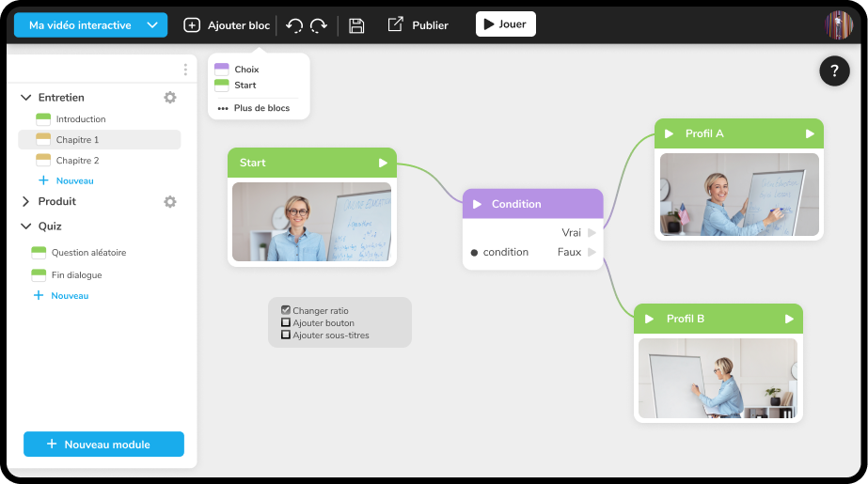Open the Ma vidéo interactive dropdown
Image resolution: width=868 pixels, height=484 pixels.
[91, 24]
